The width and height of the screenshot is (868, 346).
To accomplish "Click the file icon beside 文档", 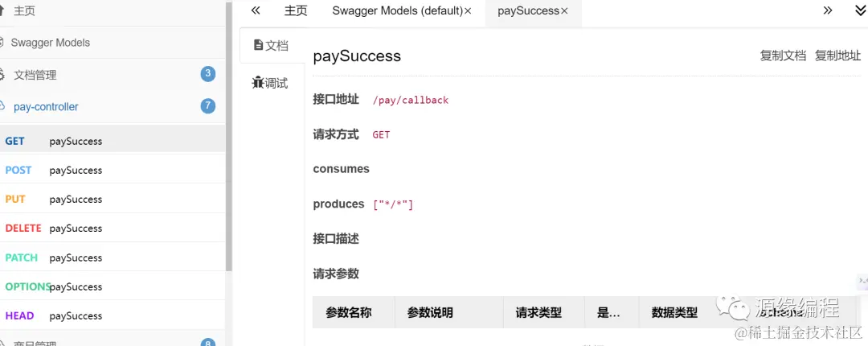I will 258,45.
